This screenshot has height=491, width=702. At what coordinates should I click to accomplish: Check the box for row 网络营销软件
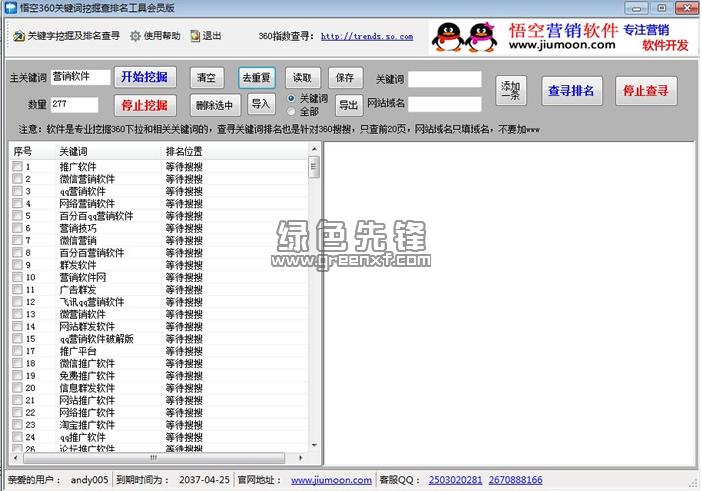coord(17,203)
